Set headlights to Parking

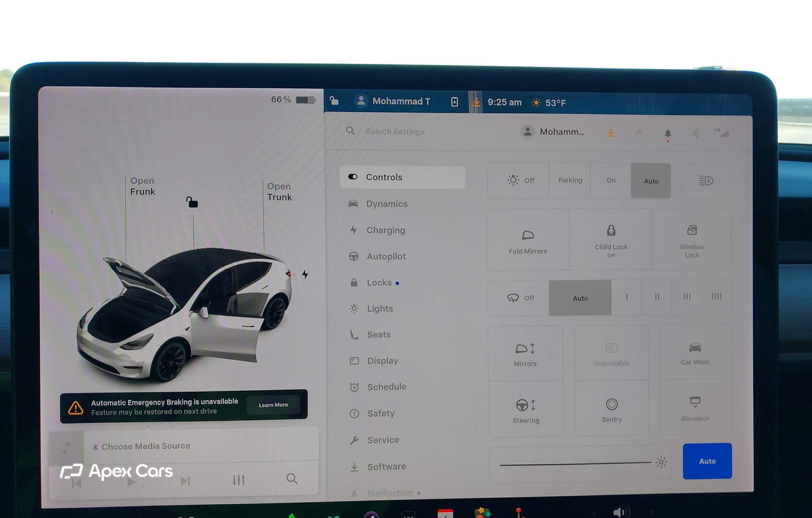(x=570, y=180)
